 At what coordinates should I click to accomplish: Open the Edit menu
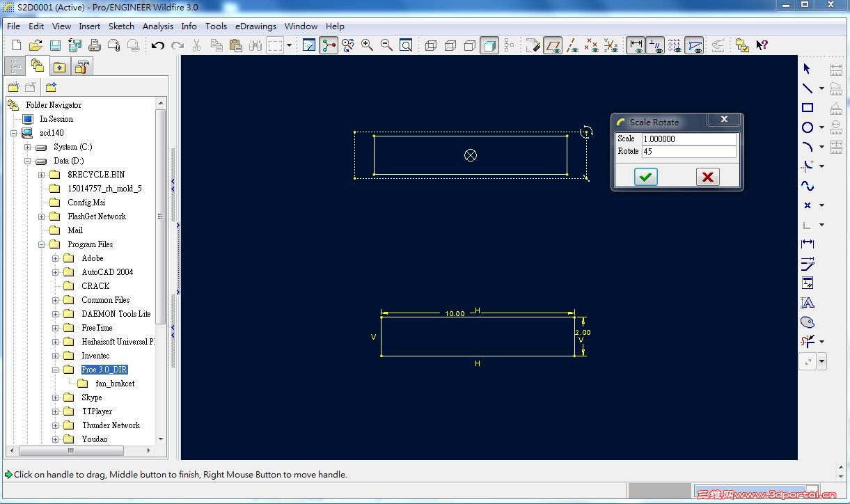(36, 26)
